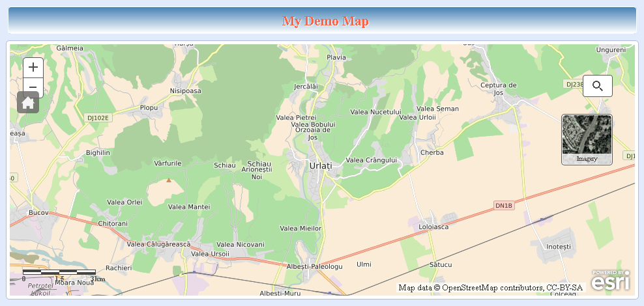Return to the default extent via Home button

point(28,102)
